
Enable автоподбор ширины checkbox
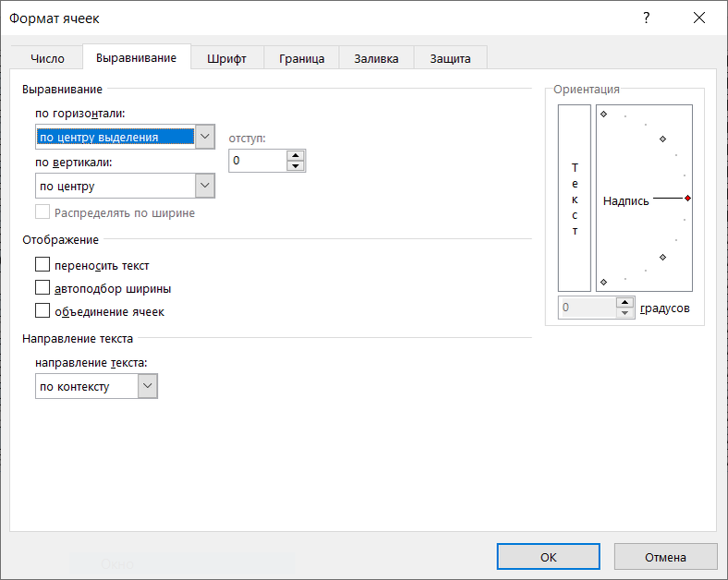[42, 287]
